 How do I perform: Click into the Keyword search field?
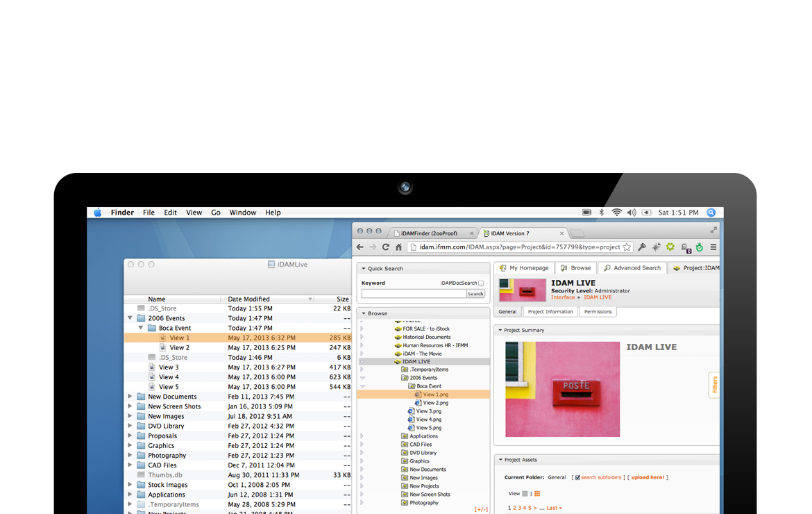point(414,294)
